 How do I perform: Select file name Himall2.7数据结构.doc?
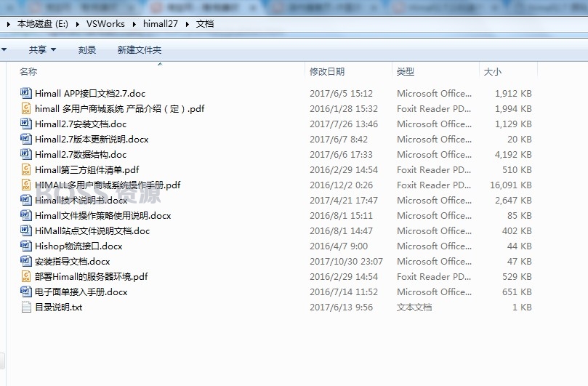(x=81, y=155)
